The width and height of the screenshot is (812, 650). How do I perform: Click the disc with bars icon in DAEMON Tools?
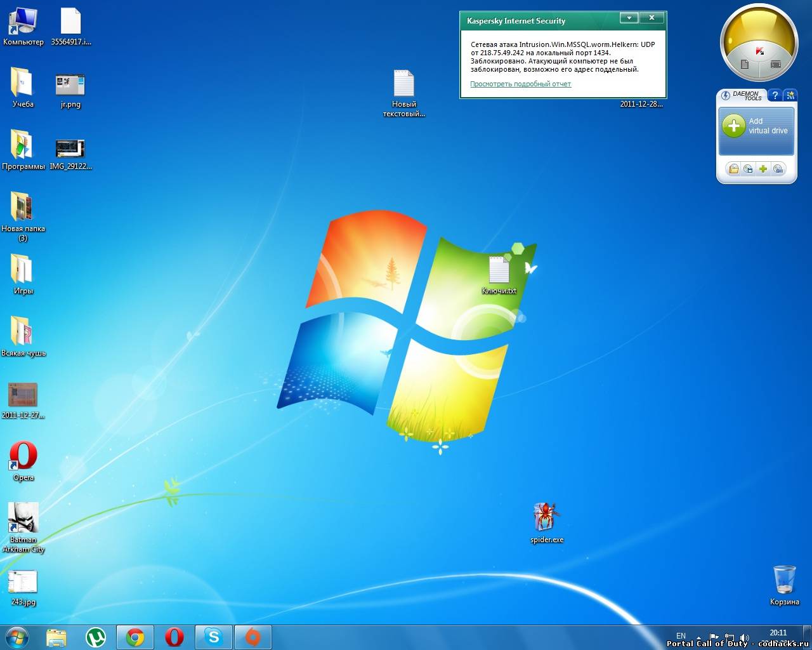coord(778,169)
